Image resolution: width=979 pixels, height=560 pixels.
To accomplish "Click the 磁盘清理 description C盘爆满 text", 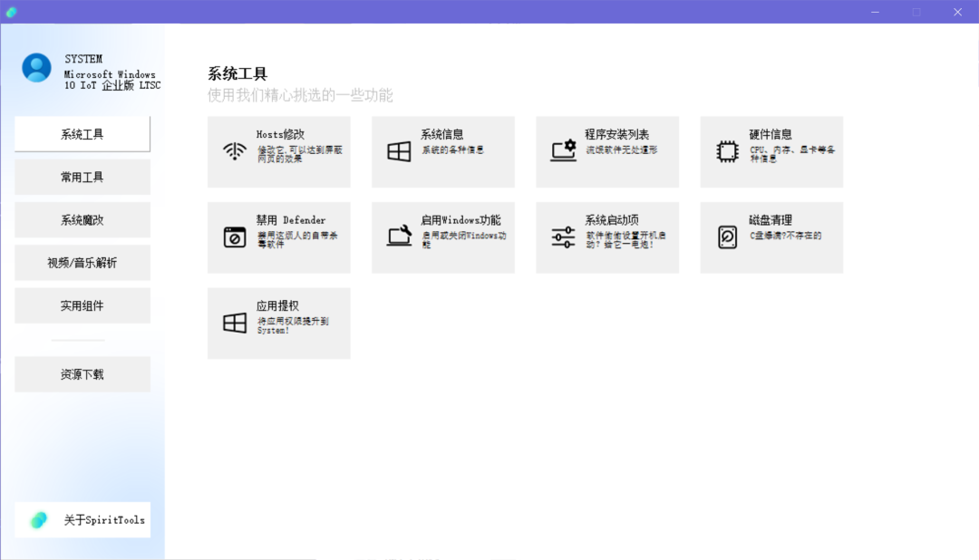I will click(785, 236).
